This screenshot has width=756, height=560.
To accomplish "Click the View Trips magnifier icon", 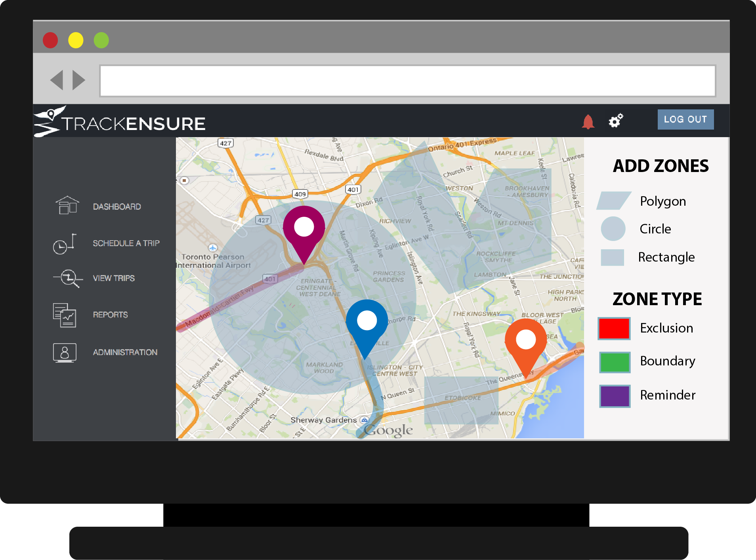I will click(x=68, y=278).
